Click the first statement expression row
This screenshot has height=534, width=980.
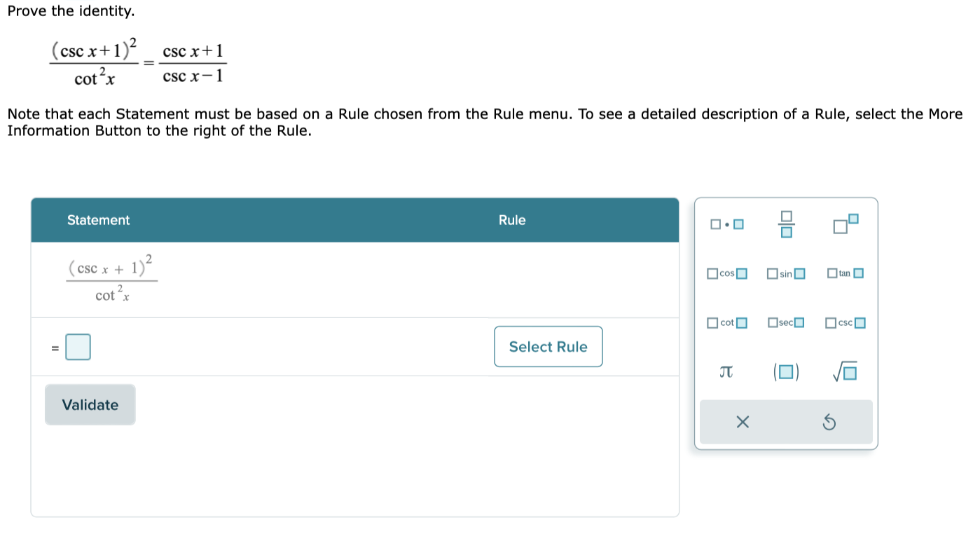click(112, 278)
